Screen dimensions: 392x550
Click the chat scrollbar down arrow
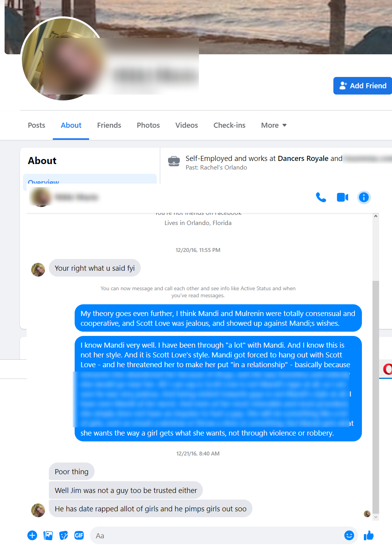[x=376, y=517]
